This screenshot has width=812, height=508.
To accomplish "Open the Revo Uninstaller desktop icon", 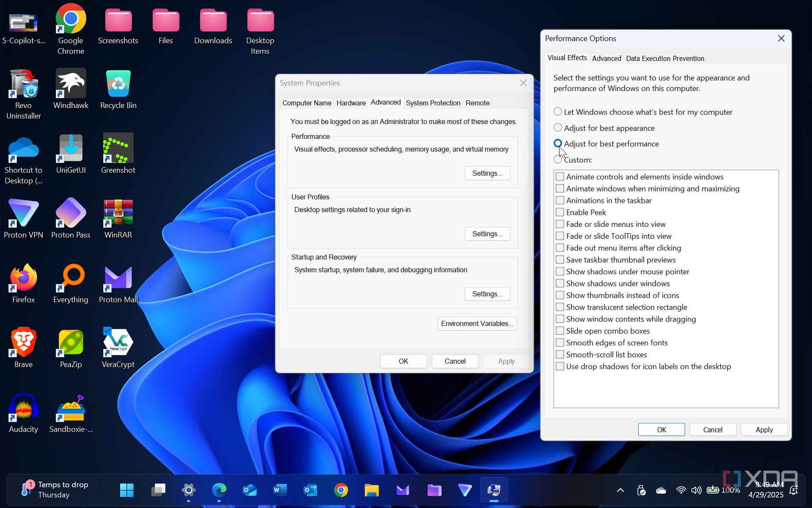I will (x=24, y=94).
